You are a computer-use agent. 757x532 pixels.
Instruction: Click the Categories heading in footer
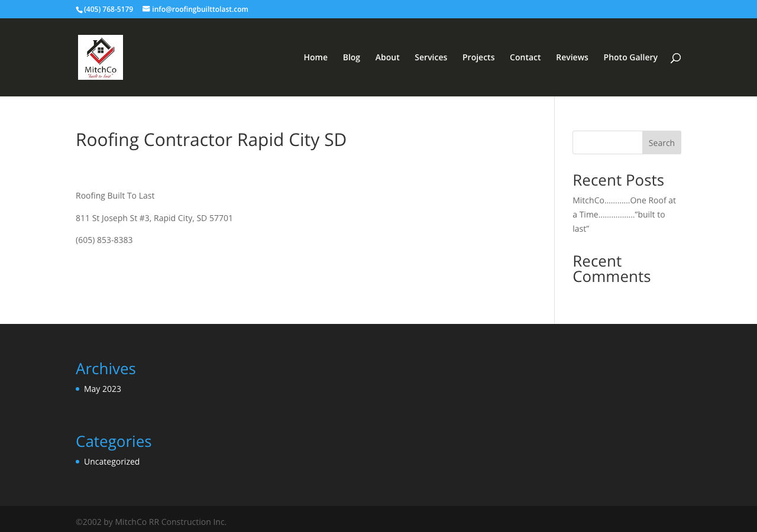pyautogui.click(x=114, y=441)
